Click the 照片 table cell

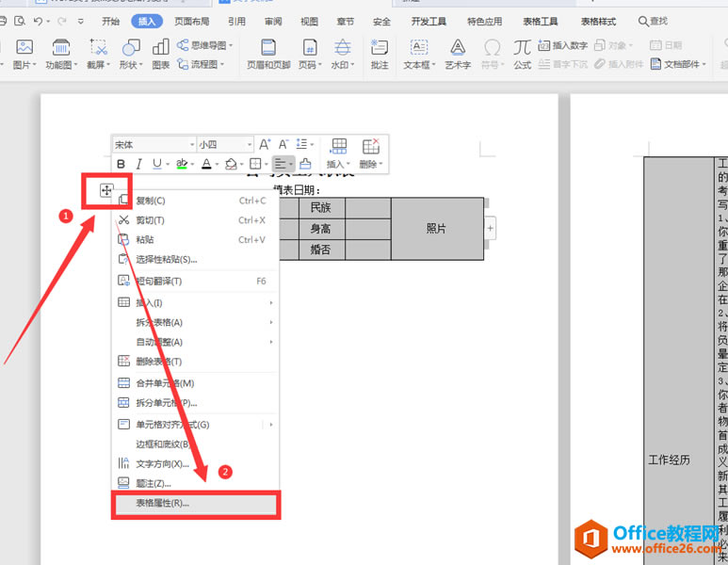point(437,229)
